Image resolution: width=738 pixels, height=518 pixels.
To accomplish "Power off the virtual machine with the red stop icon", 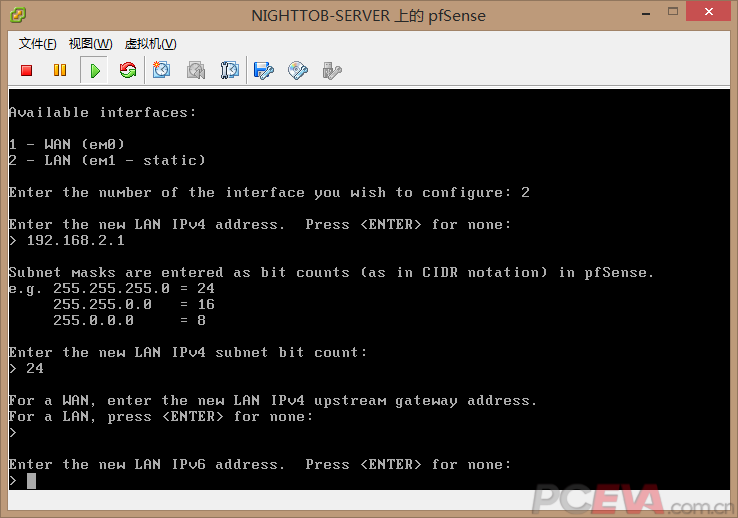I will [27, 70].
